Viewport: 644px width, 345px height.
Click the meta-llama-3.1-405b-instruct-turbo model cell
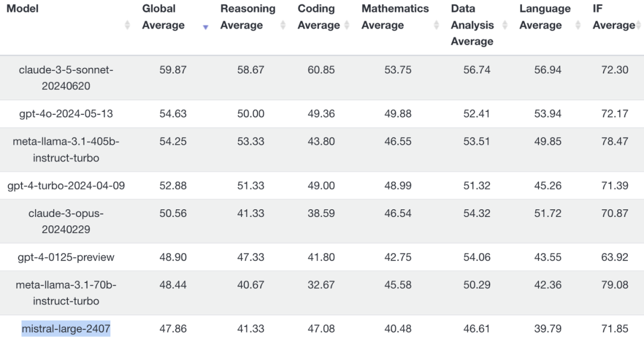[66, 150]
